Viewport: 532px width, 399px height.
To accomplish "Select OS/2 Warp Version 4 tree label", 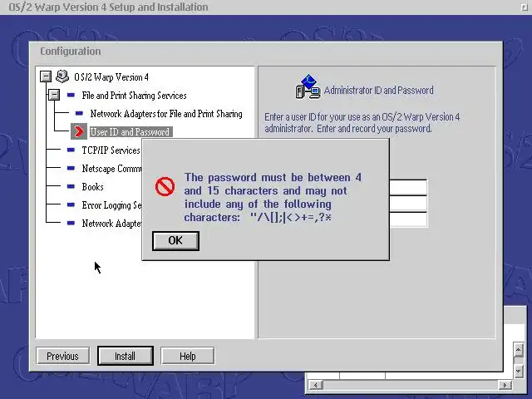I will click(111, 77).
